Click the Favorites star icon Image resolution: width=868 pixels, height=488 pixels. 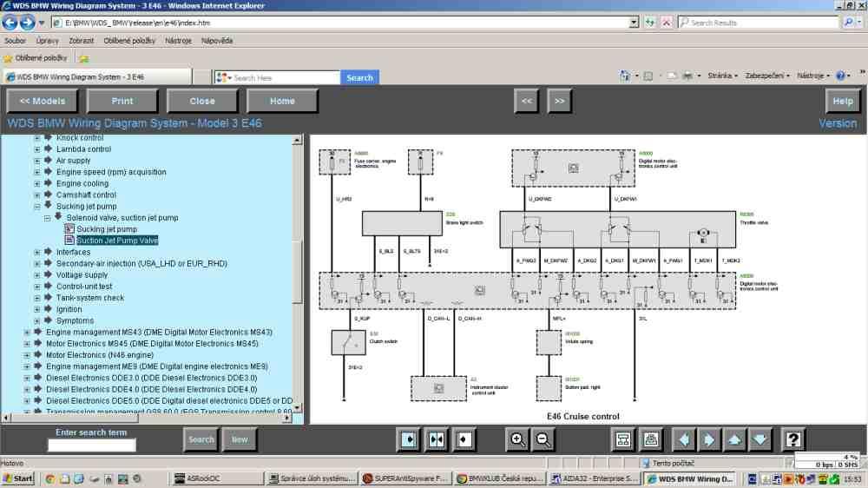(x=8, y=58)
